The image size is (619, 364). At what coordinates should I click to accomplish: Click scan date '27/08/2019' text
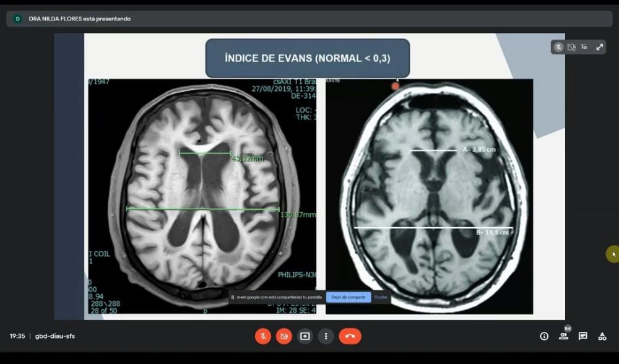[270, 89]
